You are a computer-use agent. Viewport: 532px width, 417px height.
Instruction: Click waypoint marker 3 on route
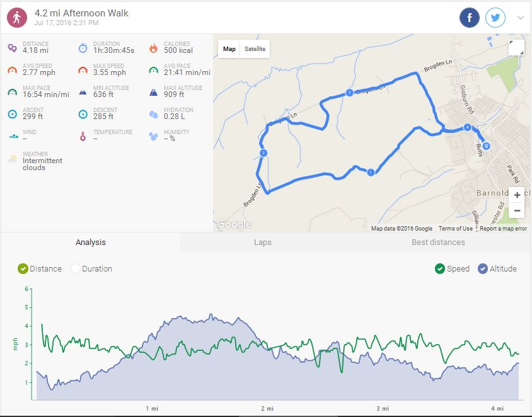pyautogui.click(x=349, y=93)
